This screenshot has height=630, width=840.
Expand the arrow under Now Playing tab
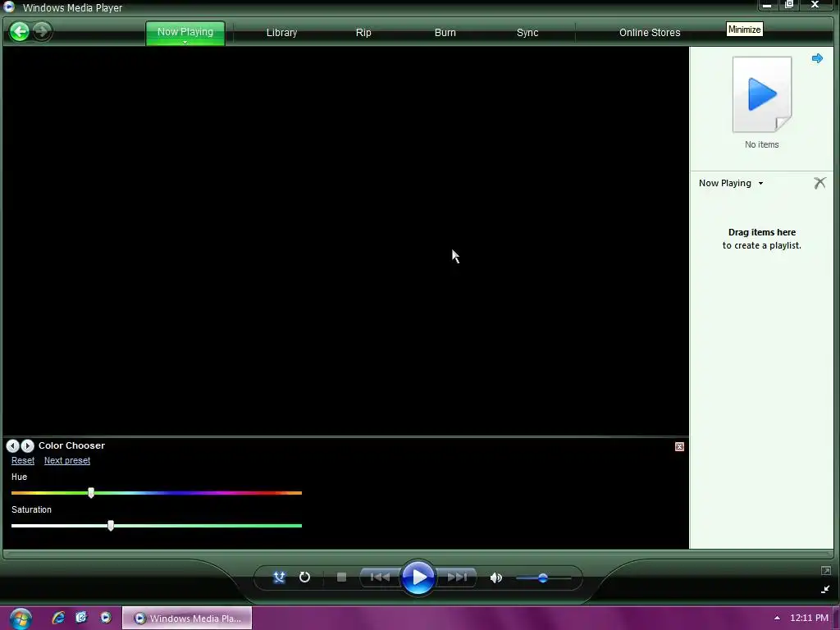[x=185, y=43]
